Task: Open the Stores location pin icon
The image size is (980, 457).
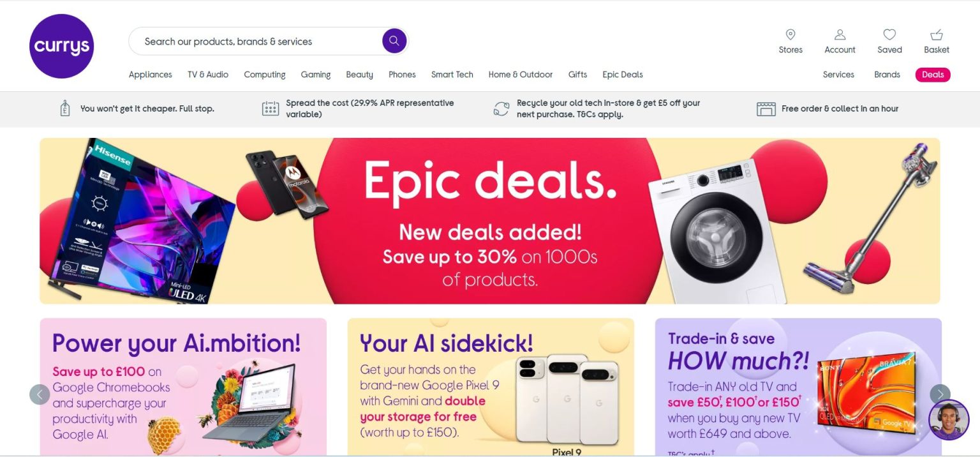Action: [791, 34]
